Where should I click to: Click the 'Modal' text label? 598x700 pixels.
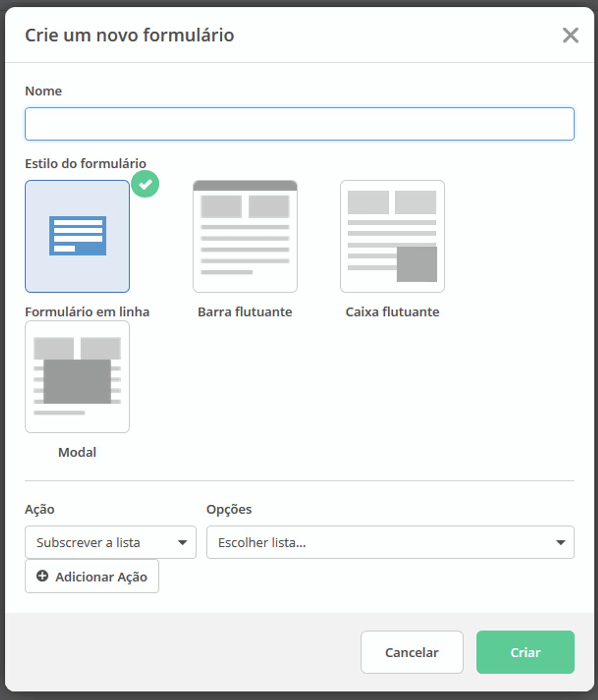[x=77, y=452]
